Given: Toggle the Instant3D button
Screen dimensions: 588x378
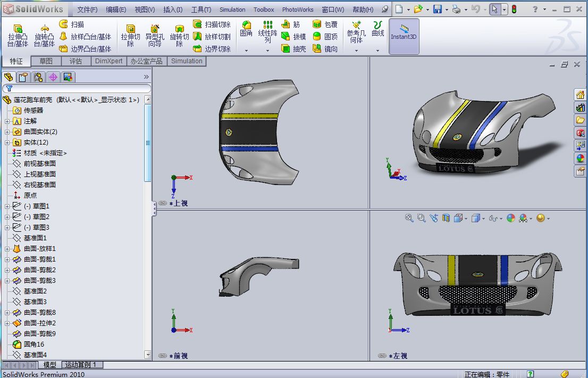Looking at the screenshot, I should [404, 36].
